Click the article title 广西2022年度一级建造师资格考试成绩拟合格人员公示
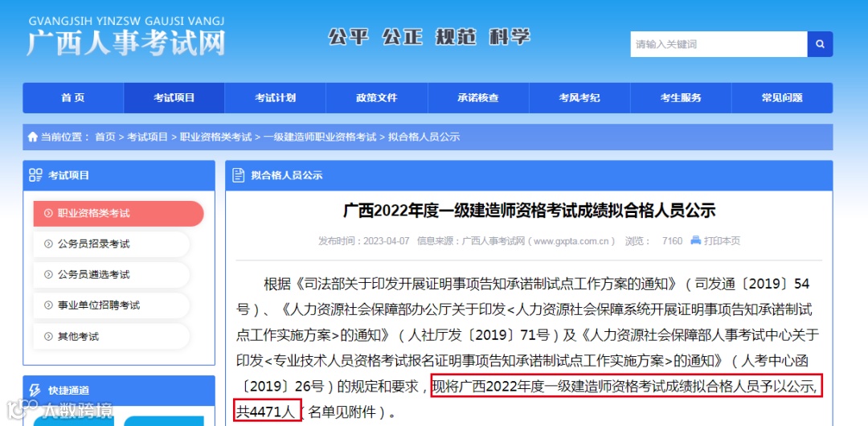The image size is (868, 426). point(529,211)
